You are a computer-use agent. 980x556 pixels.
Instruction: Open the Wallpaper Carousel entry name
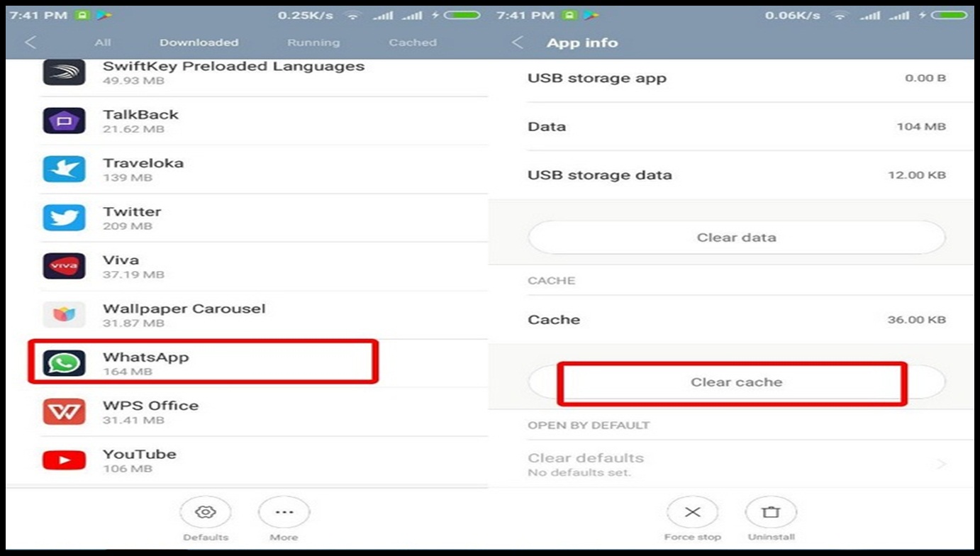[184, 308]
